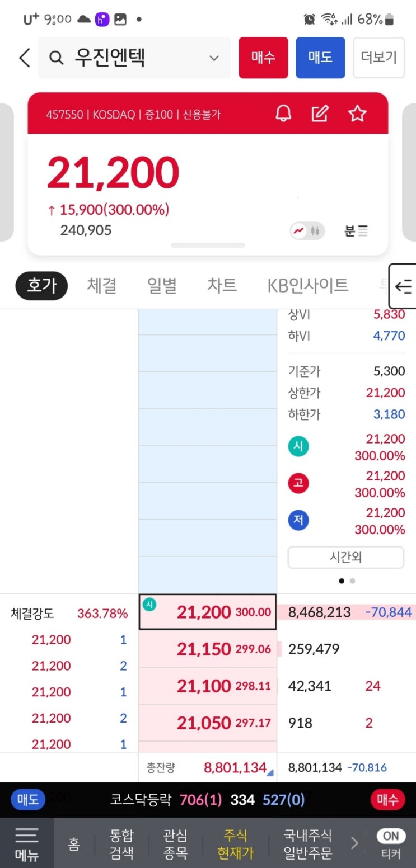Image resolution: width=416 pixels, height=868 pixels.
Task: Expand the 우진엔텍 stock dropdown
Action: coord(214,58)
